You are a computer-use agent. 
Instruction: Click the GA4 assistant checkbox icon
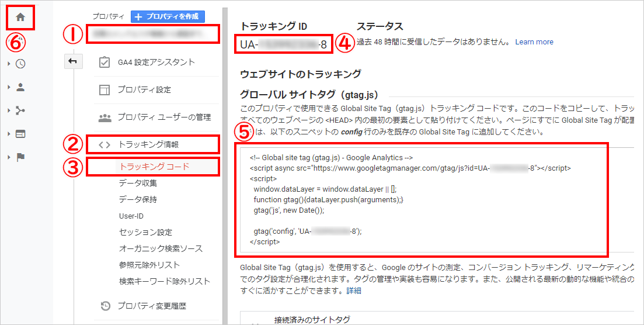[105, 62]
